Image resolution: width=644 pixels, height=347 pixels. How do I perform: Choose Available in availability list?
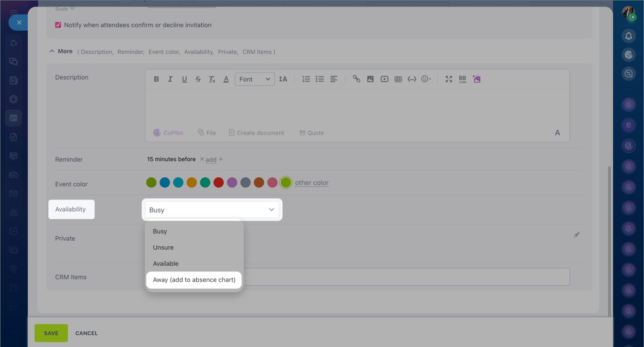pyautogui.click(x=166, y=263)
